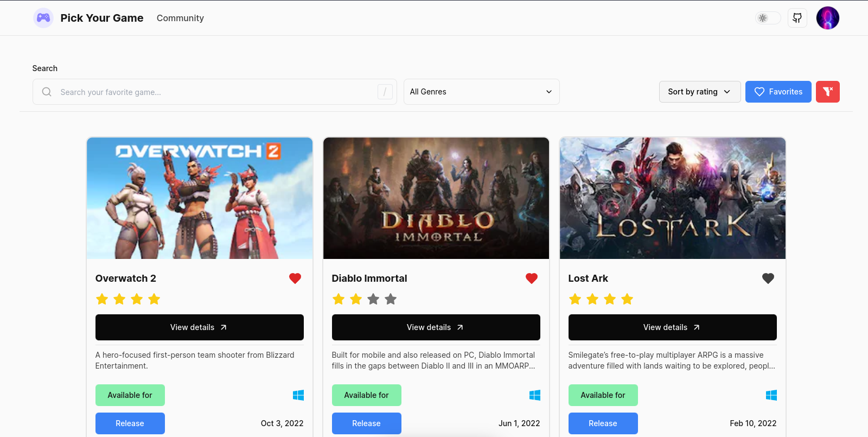Favorite Lost Ark with heart icon
Screen dimensions: 868x437
[768, 278]
